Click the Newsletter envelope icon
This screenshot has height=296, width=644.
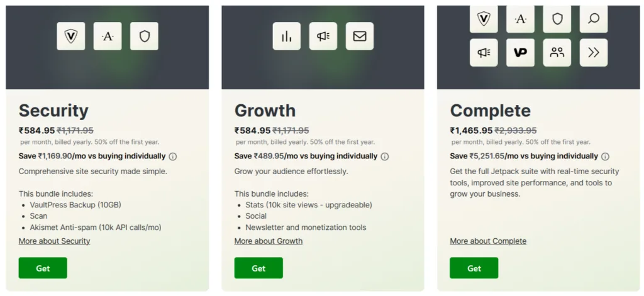360,36
